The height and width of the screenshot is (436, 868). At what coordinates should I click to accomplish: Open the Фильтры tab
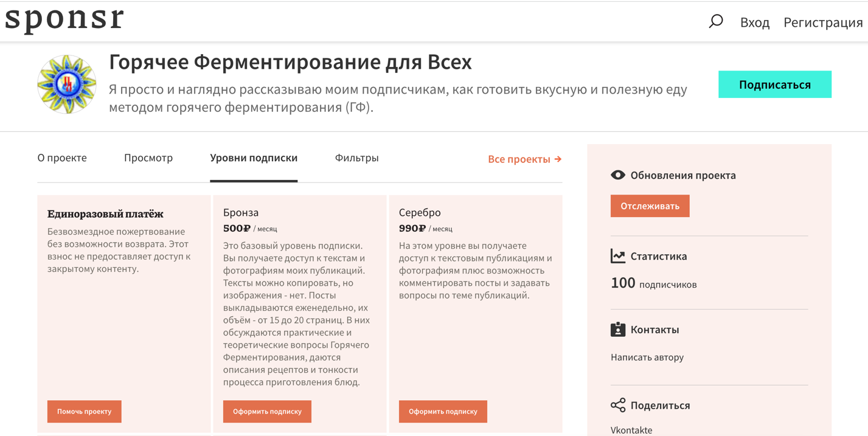[x=356, y=158]
